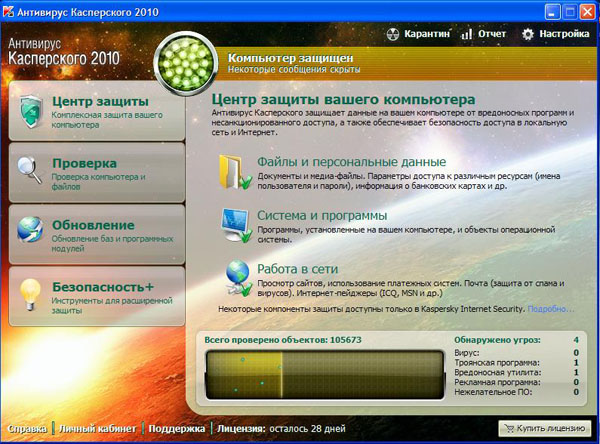Click the globe icon for Обновление

coord(30,230)
